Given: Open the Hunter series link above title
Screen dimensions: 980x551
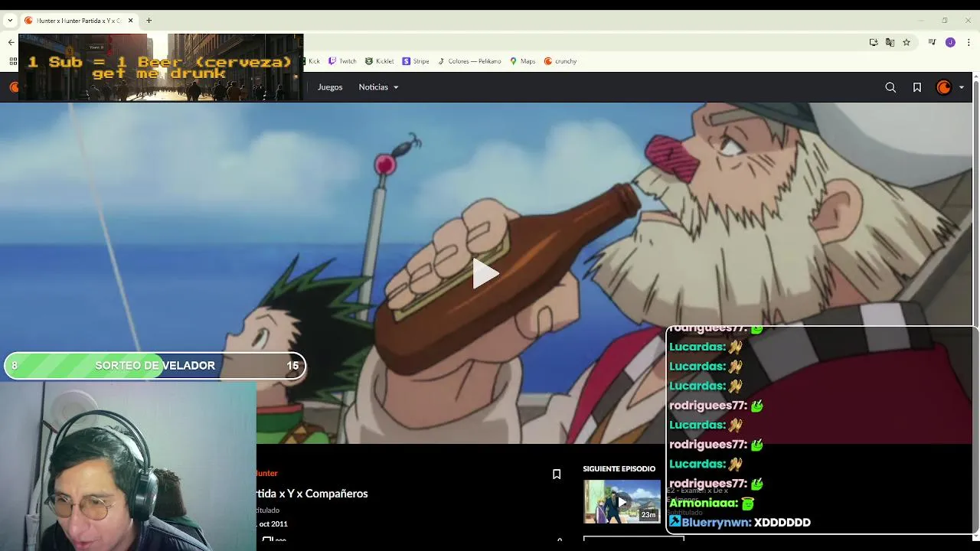Looking at the screenshot, I should point(266,473).
